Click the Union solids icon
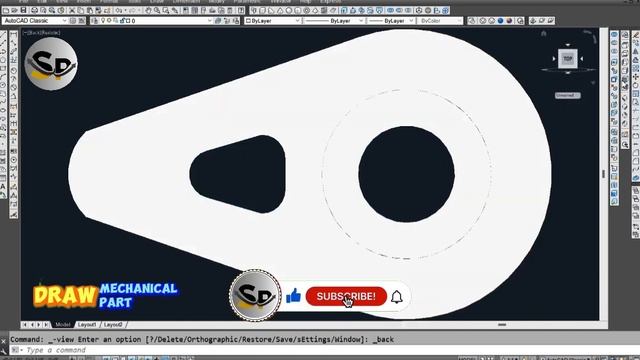This screenshot has height=360, width=640. point(390,10)
